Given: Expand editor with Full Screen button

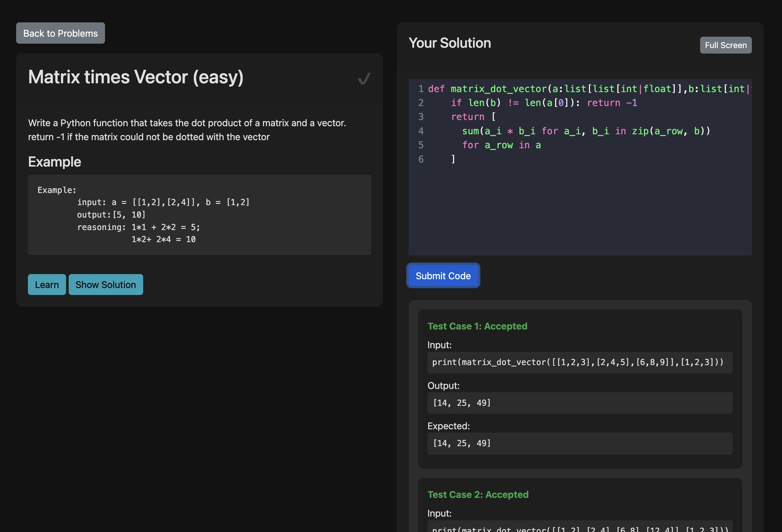Looking at the screenshot, I should (725, 45).
